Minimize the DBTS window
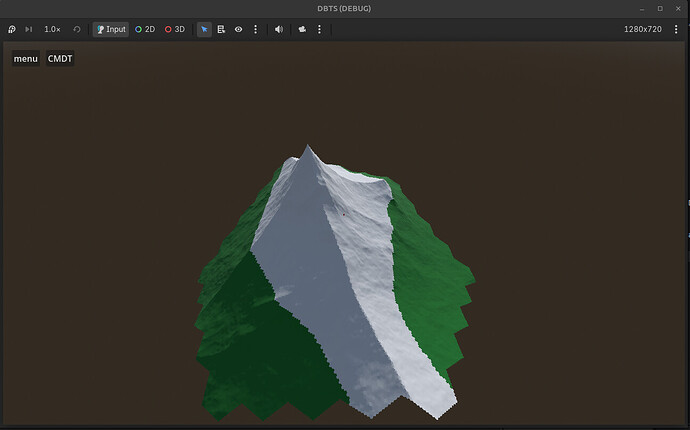The image size is (690, 430). pyautogui.click(x=642, y=9)
